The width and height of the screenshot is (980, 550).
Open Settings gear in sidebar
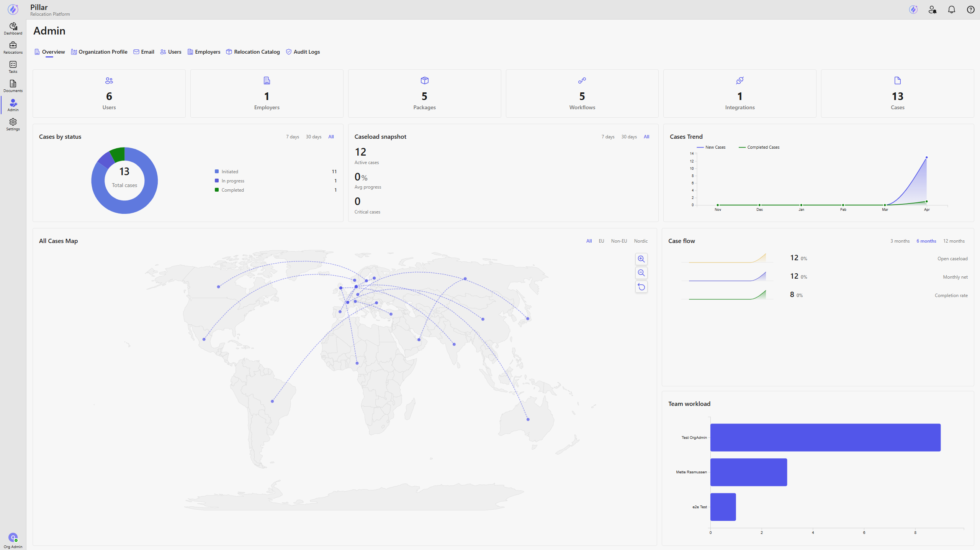[13, 125]
